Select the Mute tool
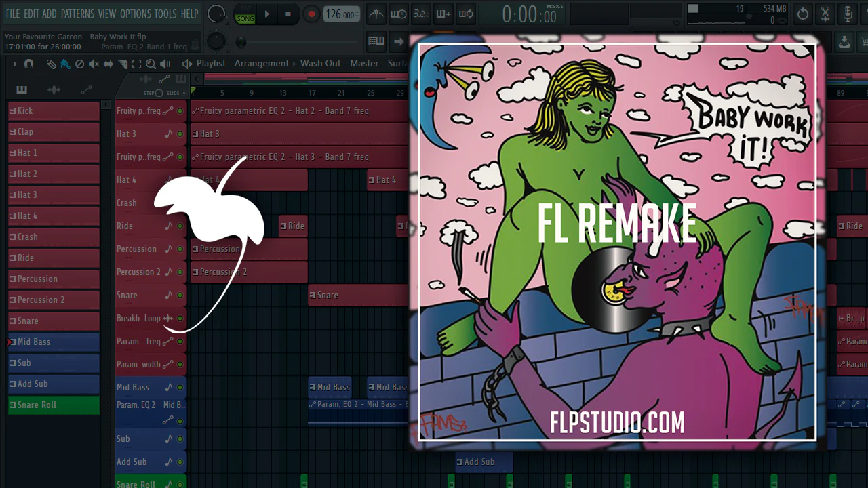 click(94, 64)
